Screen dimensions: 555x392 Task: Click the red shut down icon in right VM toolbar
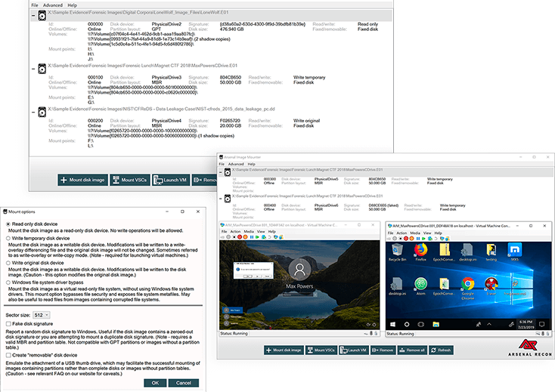(406, 238)
